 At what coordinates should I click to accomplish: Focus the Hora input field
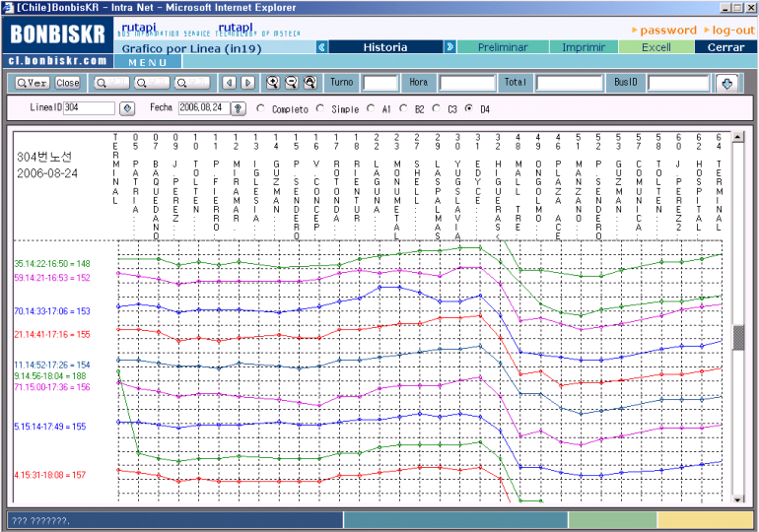(x=467, y=83)
